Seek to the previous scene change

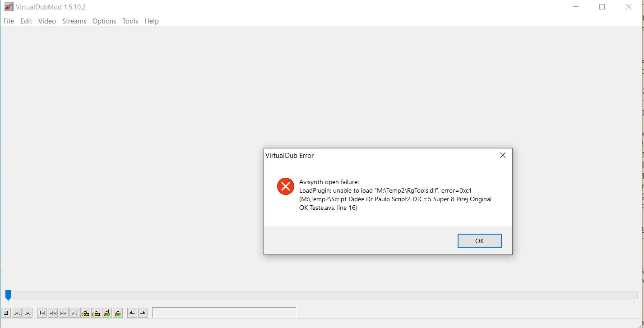pos(107,313)
